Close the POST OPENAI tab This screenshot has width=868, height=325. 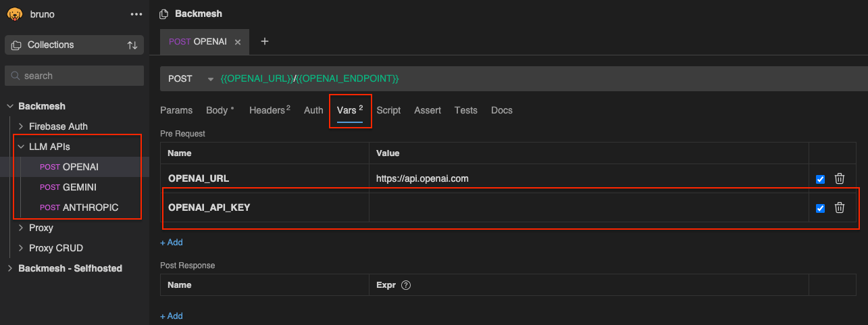click(238, 42)
